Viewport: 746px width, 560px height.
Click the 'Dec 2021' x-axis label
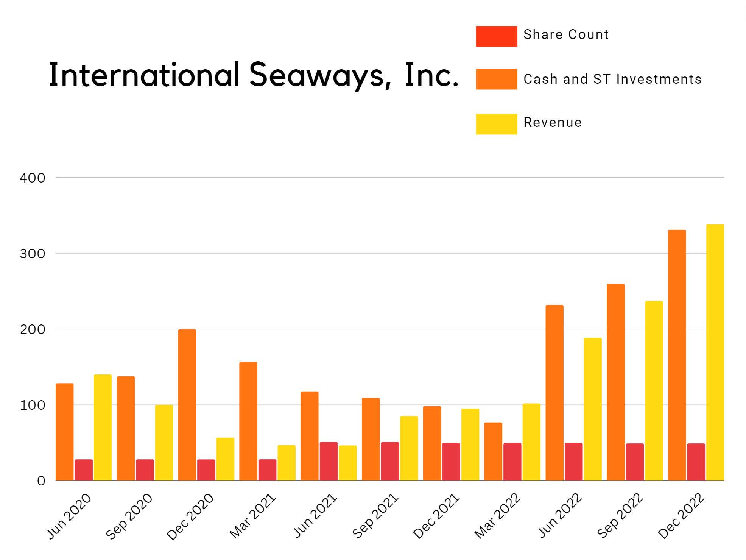tap(436, 516)
